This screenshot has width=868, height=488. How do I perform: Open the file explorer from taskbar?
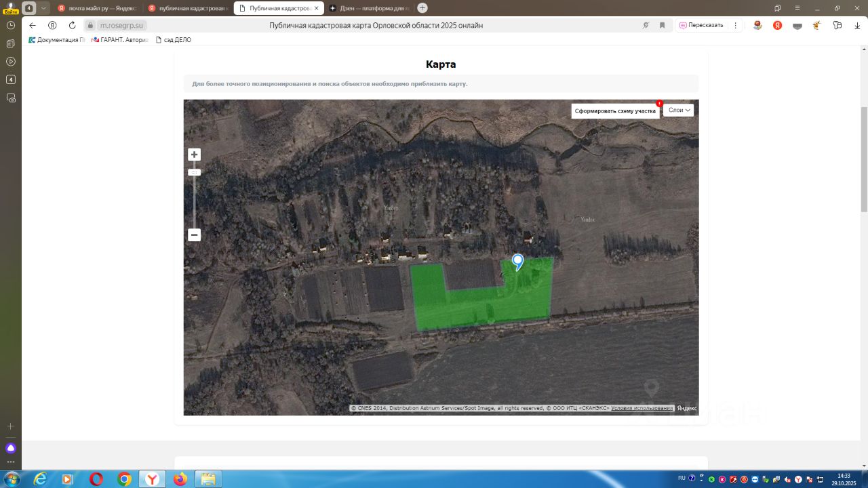(208, 479)
